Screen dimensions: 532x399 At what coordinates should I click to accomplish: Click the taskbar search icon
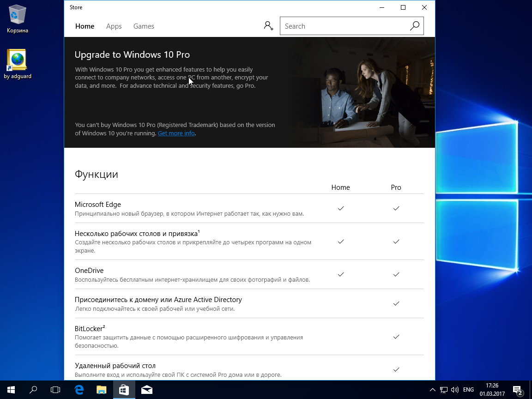pos(33,390)
